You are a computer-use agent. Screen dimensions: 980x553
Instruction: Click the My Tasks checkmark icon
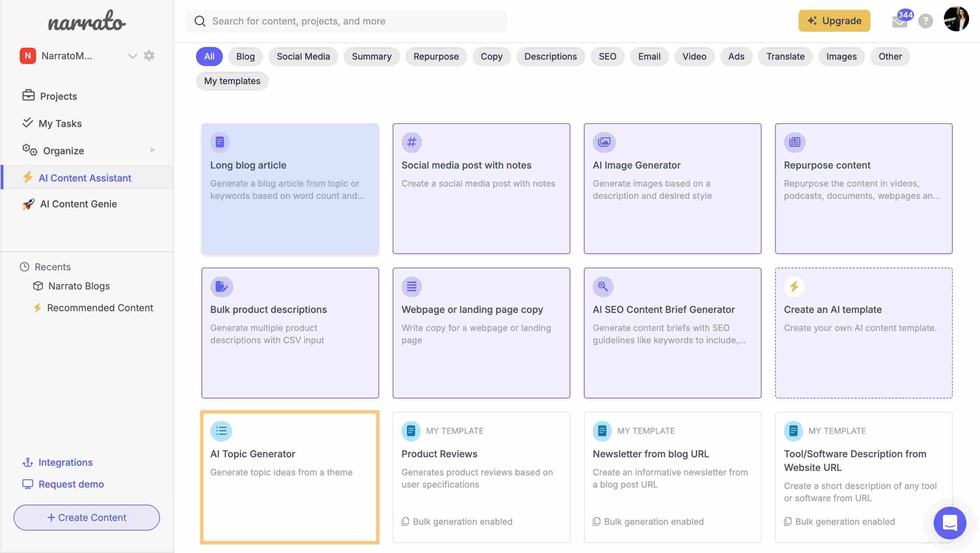27,123
